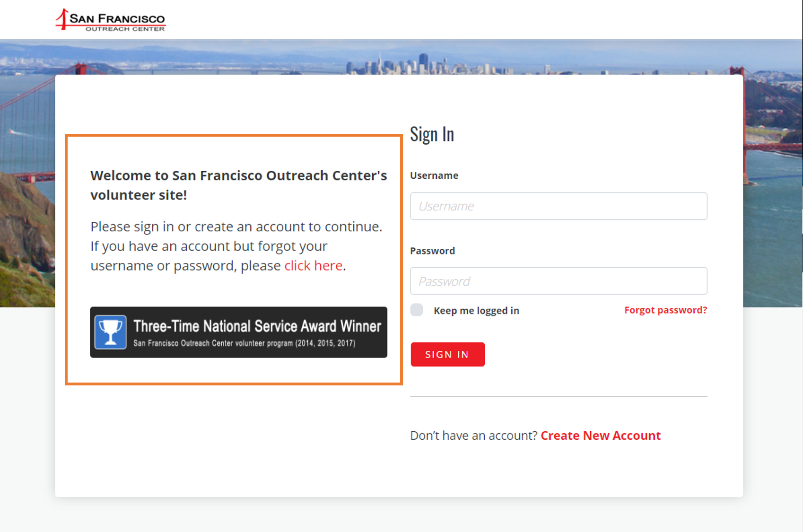Click the welcome message heading
Screen dimensions: 803x532
point(238,185)
